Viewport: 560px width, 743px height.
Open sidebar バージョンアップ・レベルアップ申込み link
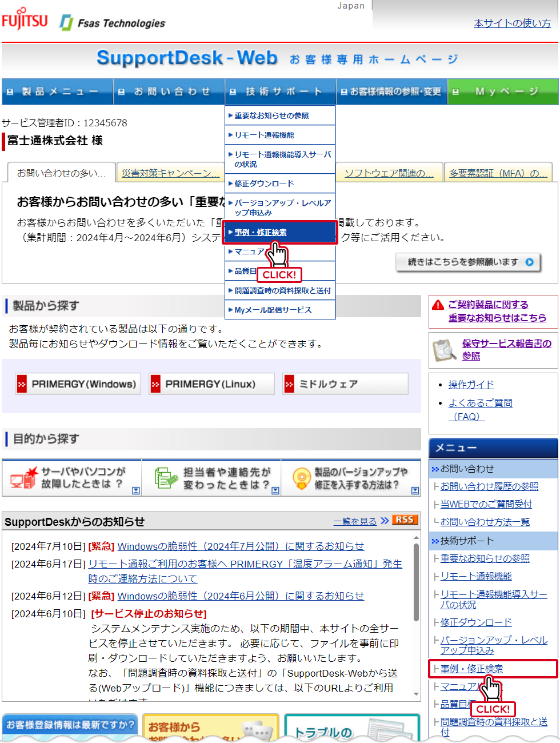[x=494, y=645]
